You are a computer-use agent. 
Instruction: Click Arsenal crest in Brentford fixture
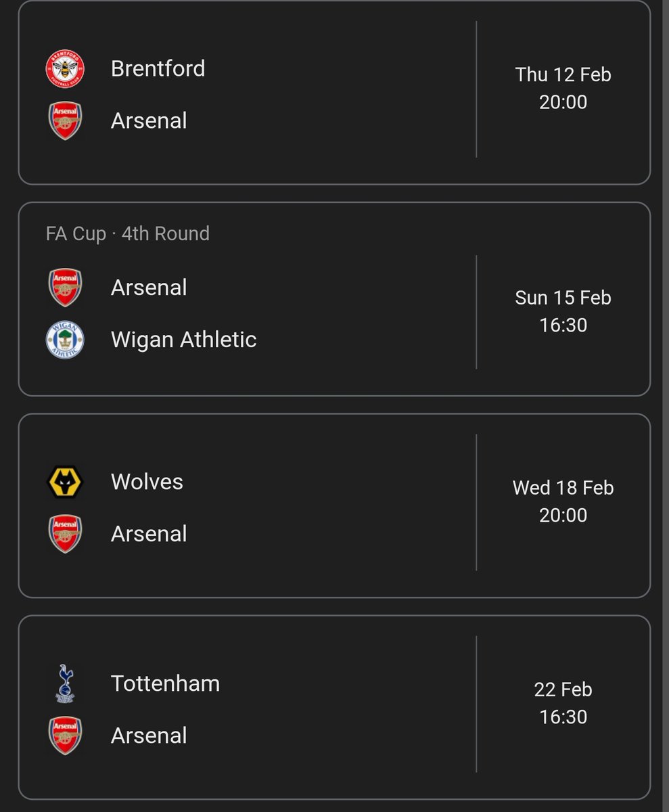coord(65,120)
